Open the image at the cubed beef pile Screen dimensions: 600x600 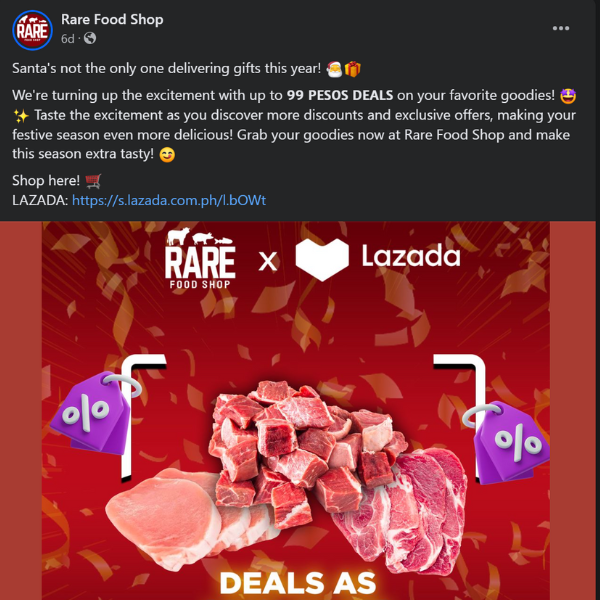[x=306, y=440]
